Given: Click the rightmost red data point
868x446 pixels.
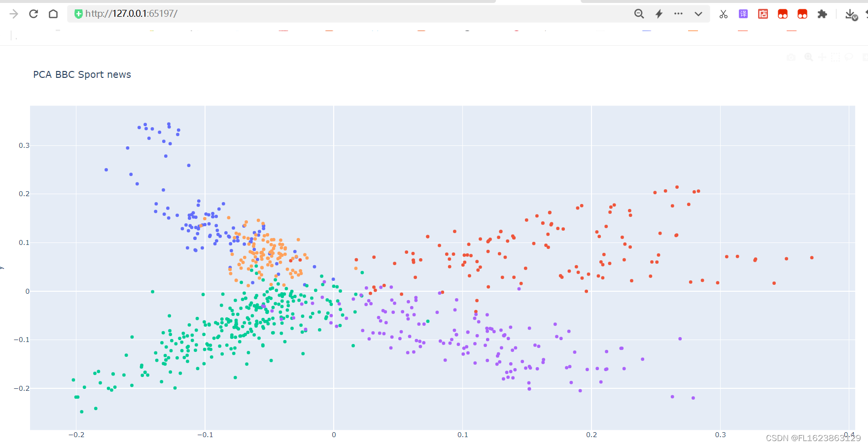Looking at the screenshot, I should point(812,258).
